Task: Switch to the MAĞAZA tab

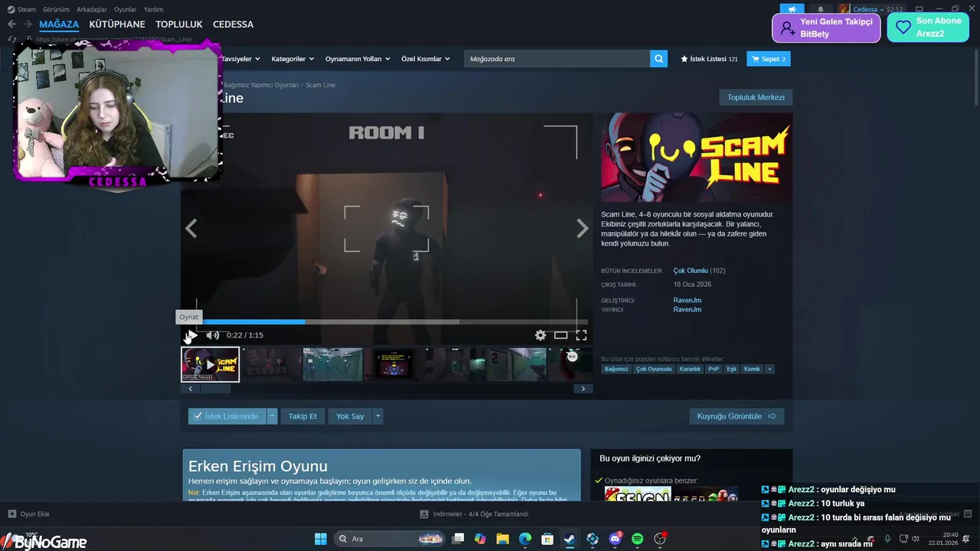Action: click(x=59, y=24)
